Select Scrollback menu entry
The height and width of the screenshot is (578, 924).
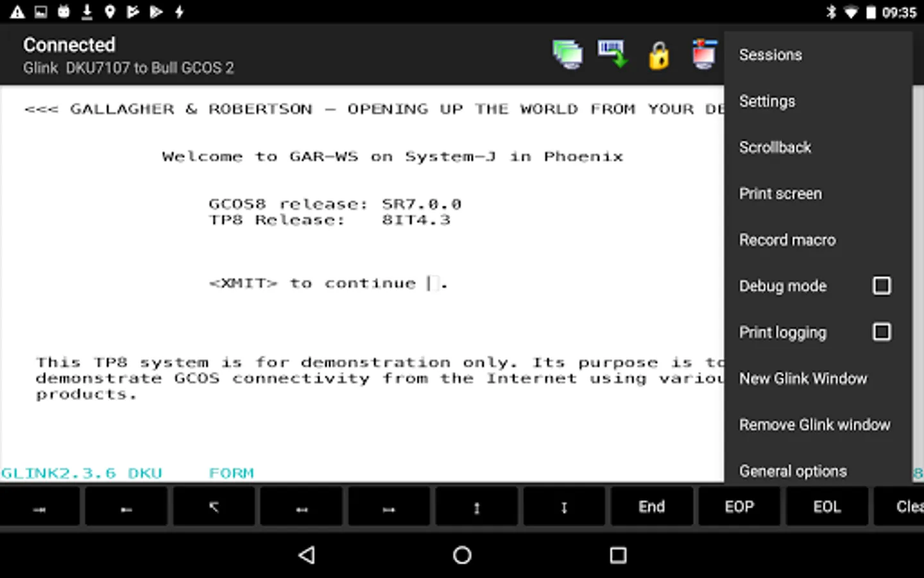pos(818,147)
